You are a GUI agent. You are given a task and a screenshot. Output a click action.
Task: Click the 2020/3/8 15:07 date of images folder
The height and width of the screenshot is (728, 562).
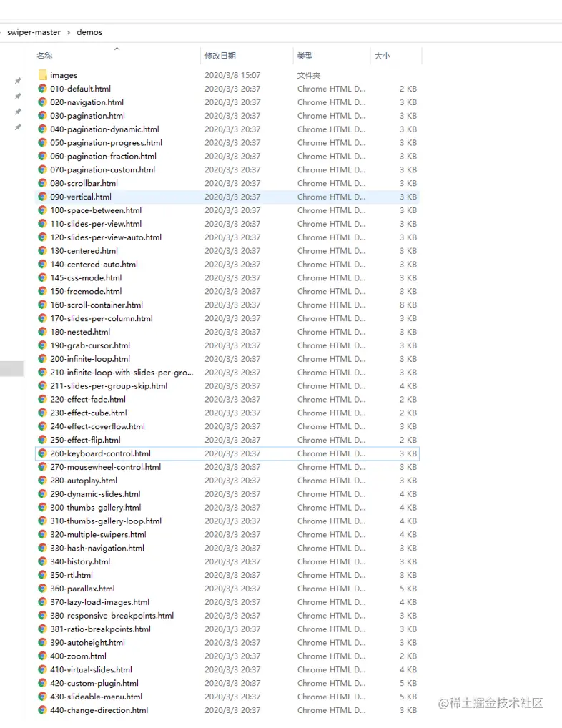(x=232, y=75)
